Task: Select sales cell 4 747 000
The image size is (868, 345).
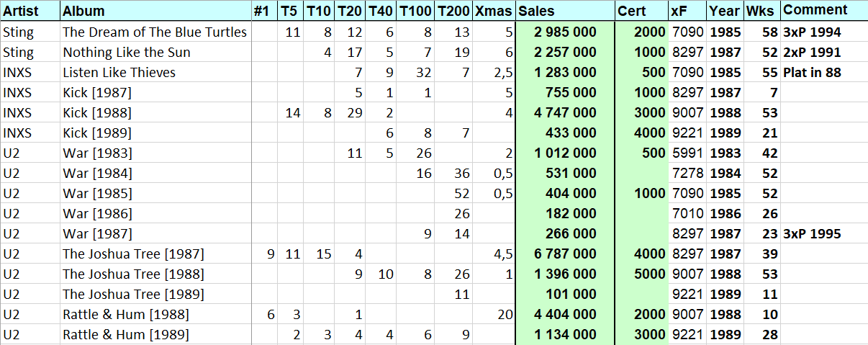Action: [x=565, y=113]
